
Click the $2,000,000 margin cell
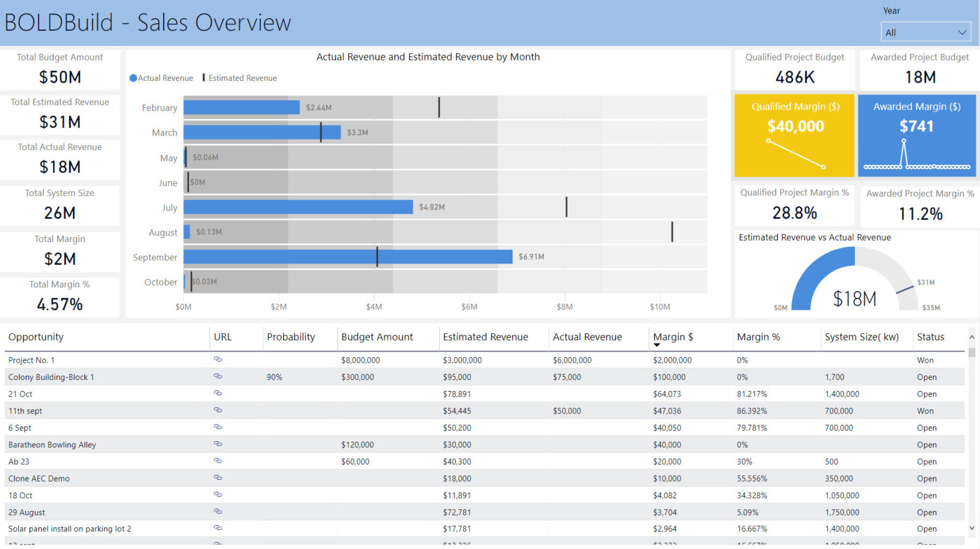[673, 360]
